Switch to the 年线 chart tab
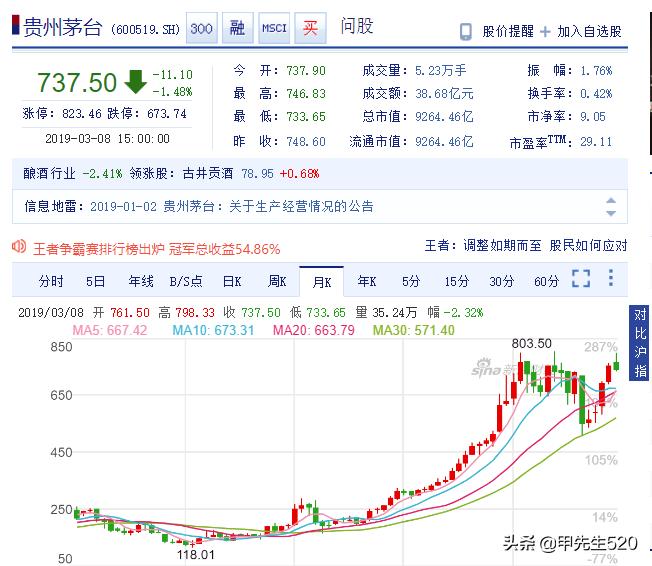Screen dimensions: 652x566 pos(141,282)
